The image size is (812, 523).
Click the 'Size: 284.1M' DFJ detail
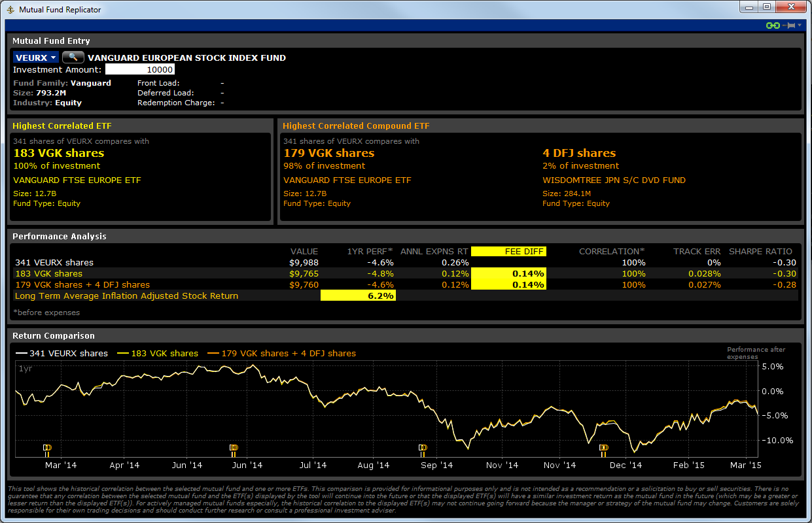point(567,194)
